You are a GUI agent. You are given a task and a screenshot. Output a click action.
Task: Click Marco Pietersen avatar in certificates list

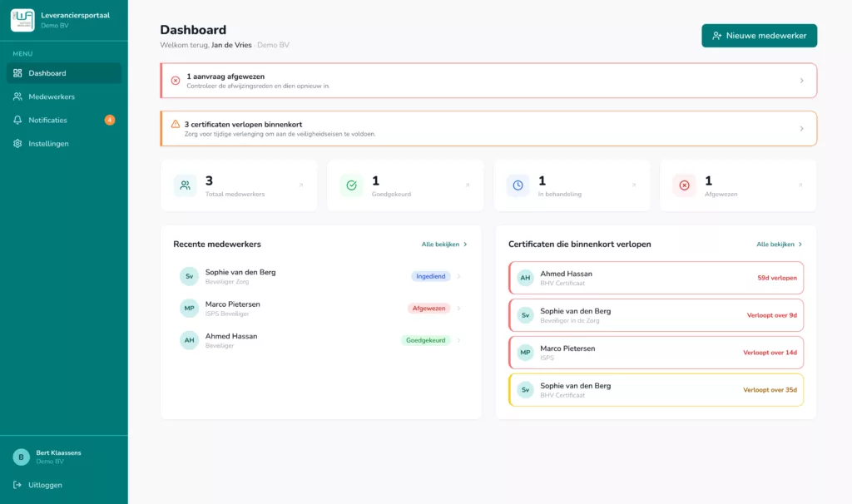525,353
